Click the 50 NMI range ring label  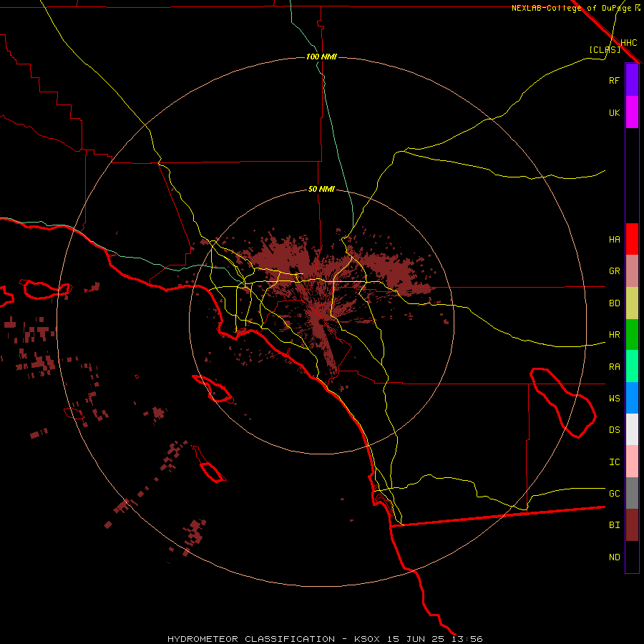click(x=321, y=189)
